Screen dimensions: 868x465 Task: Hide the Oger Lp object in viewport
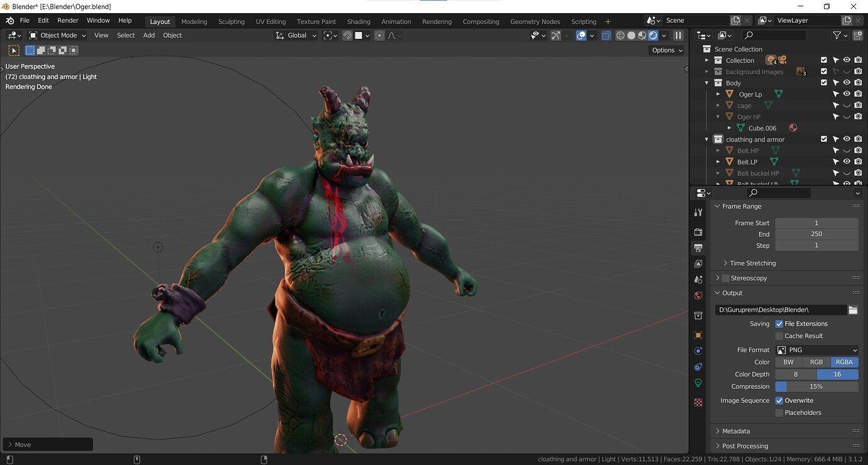coord(846,94)
